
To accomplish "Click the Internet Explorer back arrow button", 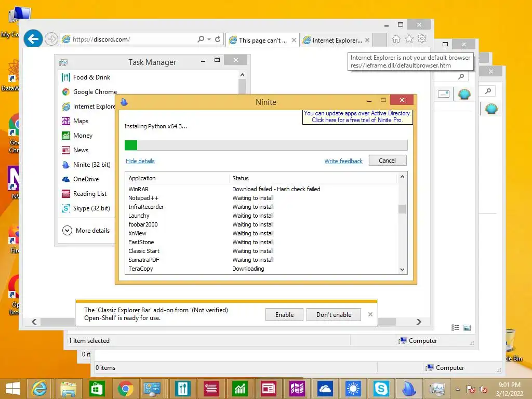I will pyautogui.click(x=33, y=39).
